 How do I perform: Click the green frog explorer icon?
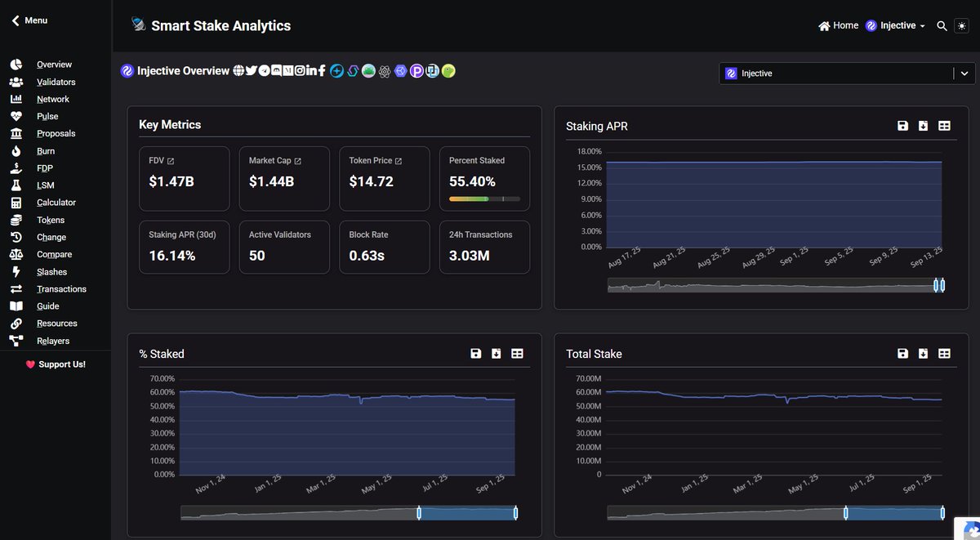pos(368,71)
